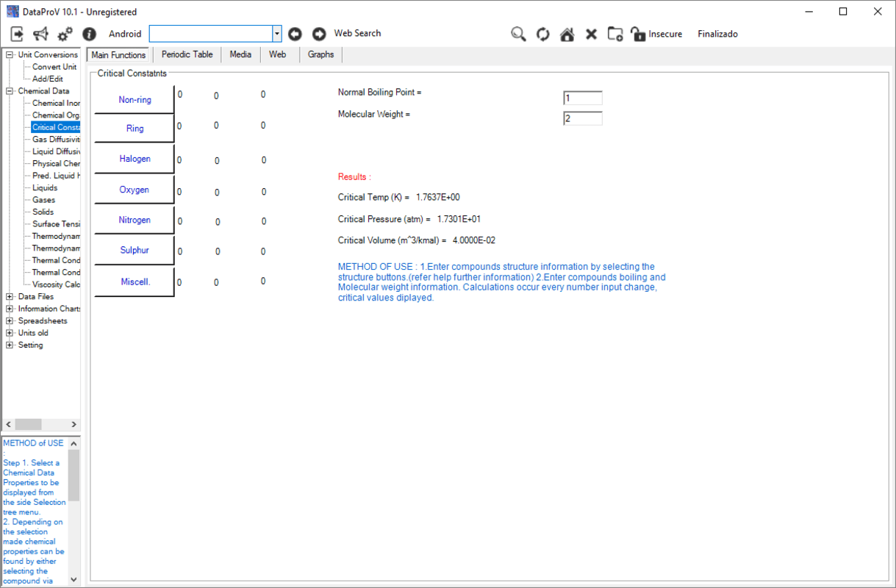The height and width of the screenshot is (588, 896).
Task: Expand the Data Files tree node
Action: 10,297
